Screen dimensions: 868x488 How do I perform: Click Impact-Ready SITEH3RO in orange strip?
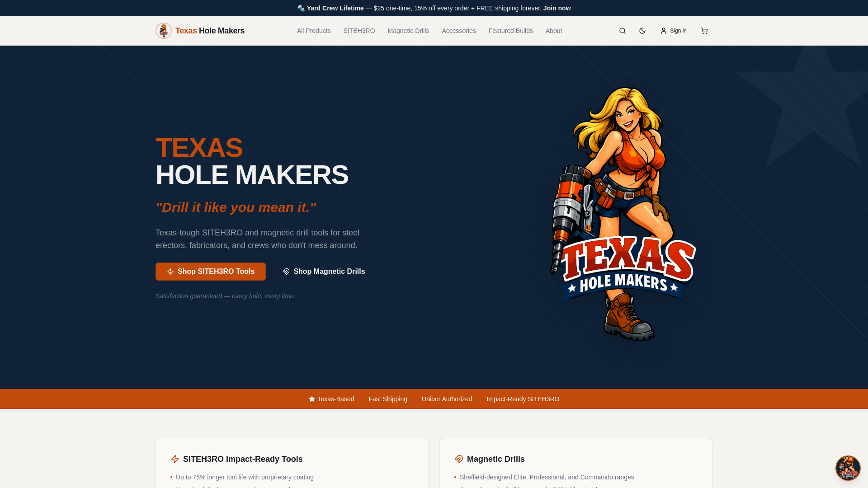click(x=523, y=399)
